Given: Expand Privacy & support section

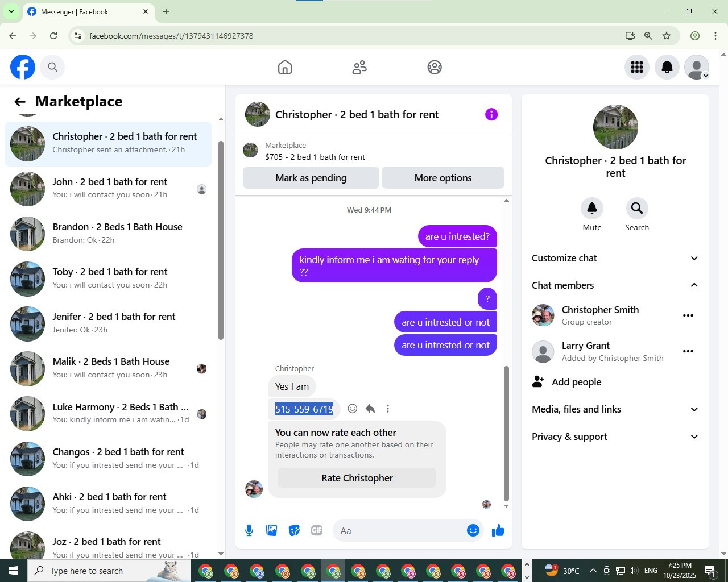Looking at the screenshot, I should coord(615,436).
